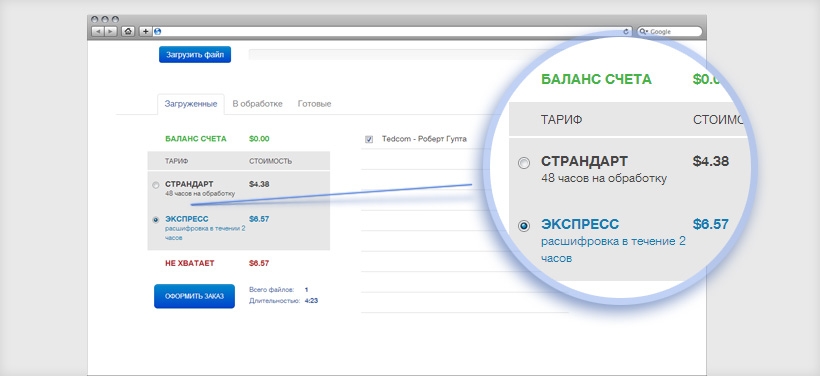Switch to the Загруженные tab
The width and height of the screenshot is (820, 376).
click(x=191, y=104)
